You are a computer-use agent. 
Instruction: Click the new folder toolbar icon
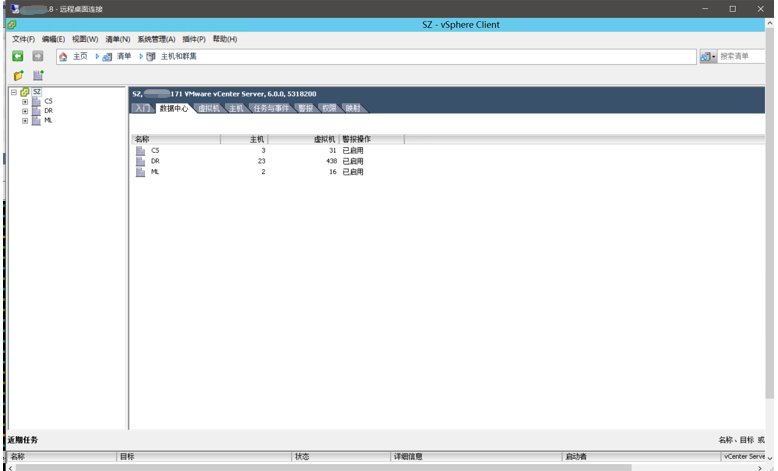click(x=18, y=76)
